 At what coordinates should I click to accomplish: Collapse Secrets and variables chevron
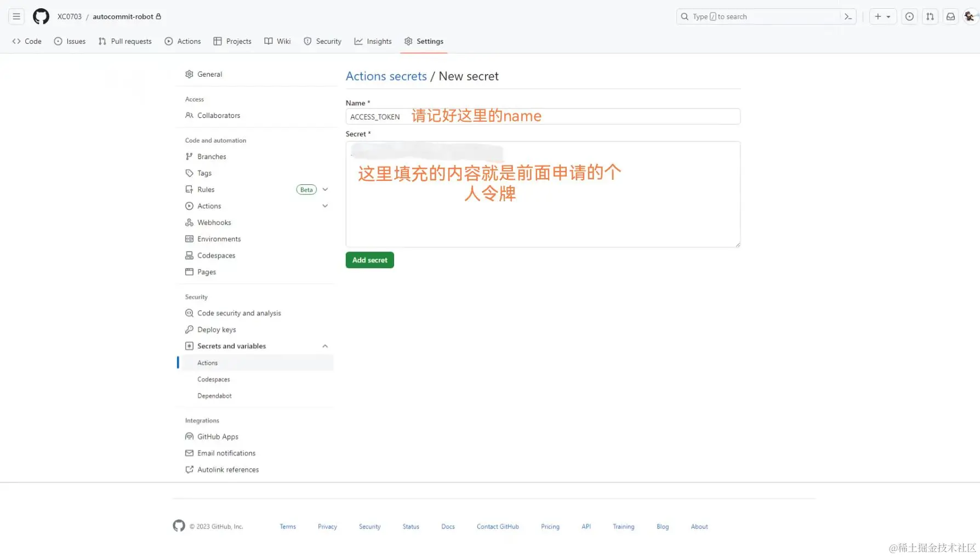(325, 346)
